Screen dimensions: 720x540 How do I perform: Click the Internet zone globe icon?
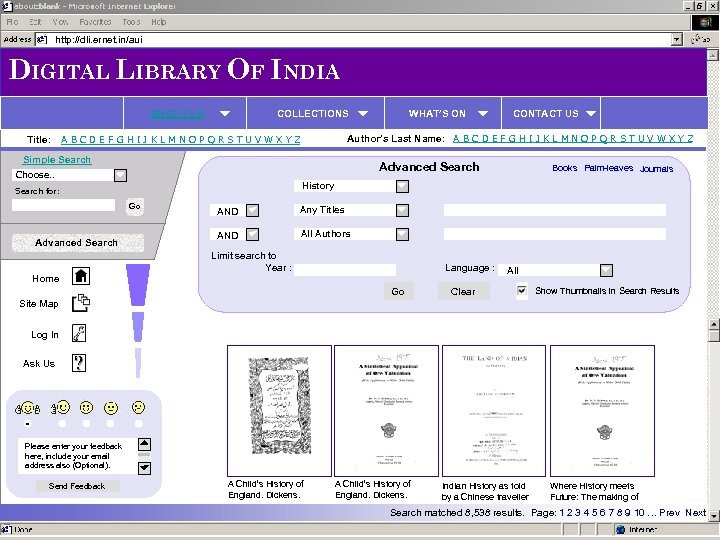(620, 529)
